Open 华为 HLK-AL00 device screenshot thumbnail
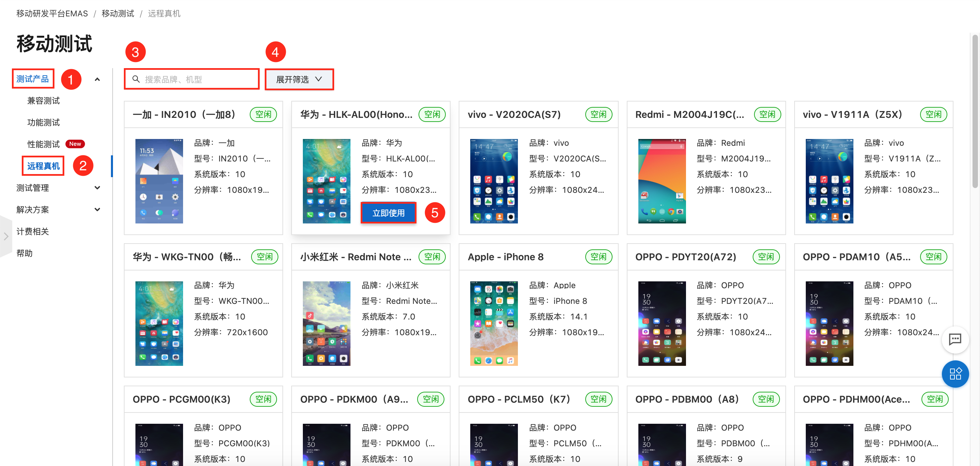980x466 pixels. pyautogui.click(x=326, y=181)
